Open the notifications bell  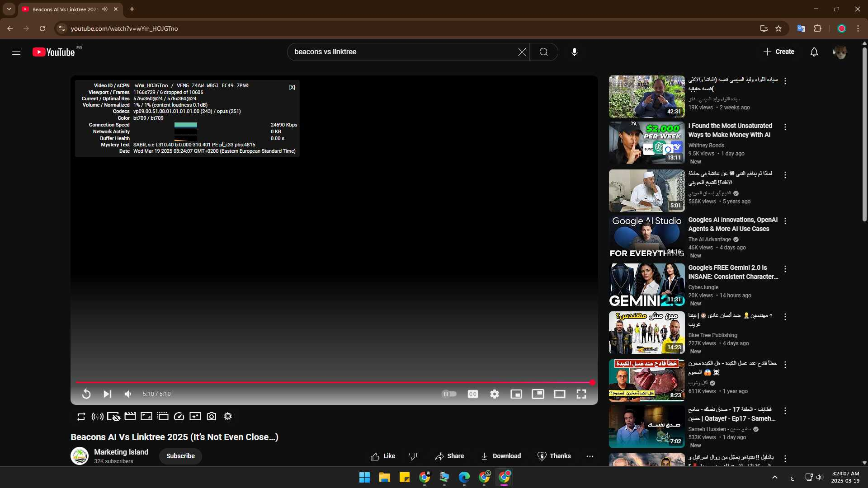[x=814, y=52]
